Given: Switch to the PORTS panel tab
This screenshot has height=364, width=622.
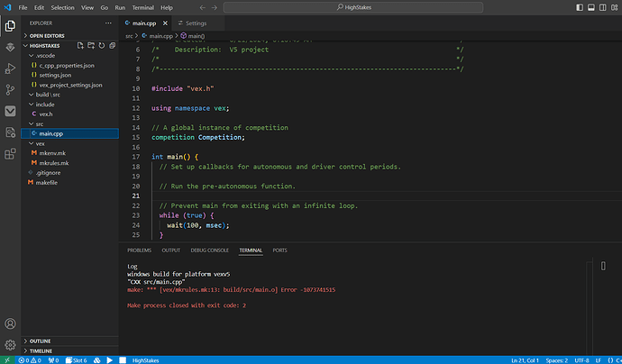Looking at the screenshot, I should click(279, 250).
